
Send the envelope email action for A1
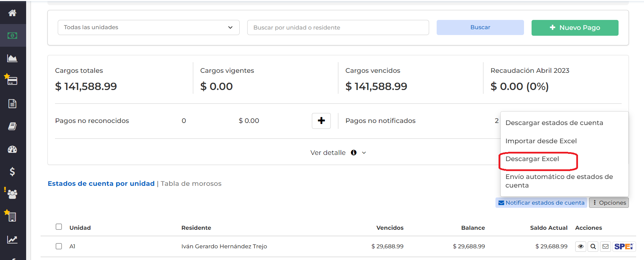(x=605, y=247)
